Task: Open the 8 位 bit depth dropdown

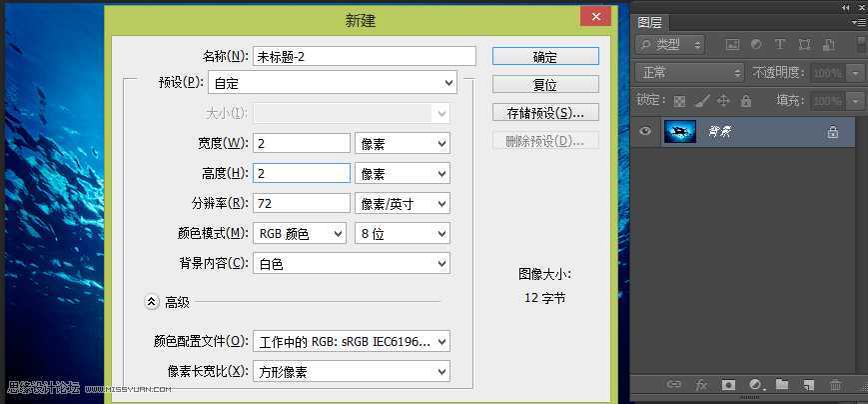Action: pos(402,233)
